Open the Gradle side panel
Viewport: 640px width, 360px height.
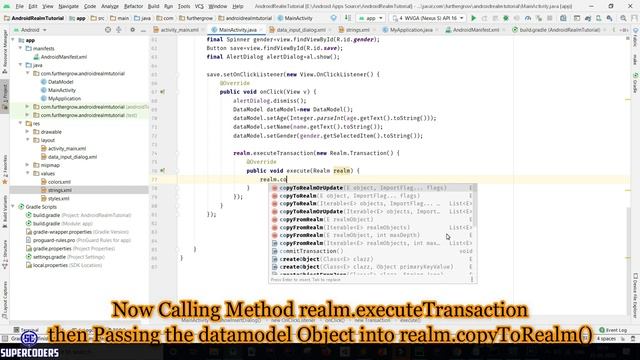pos(636,83)
